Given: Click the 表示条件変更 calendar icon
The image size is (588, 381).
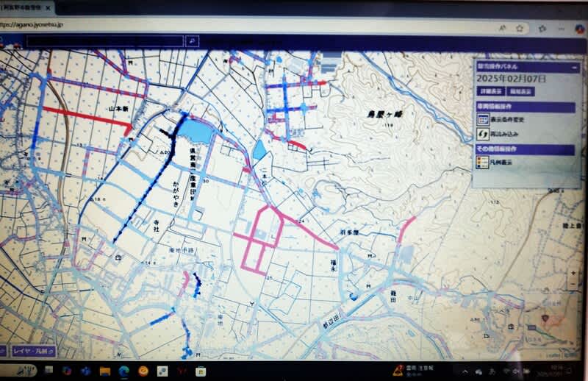Looking at the screenshot, I should (483, 119).
